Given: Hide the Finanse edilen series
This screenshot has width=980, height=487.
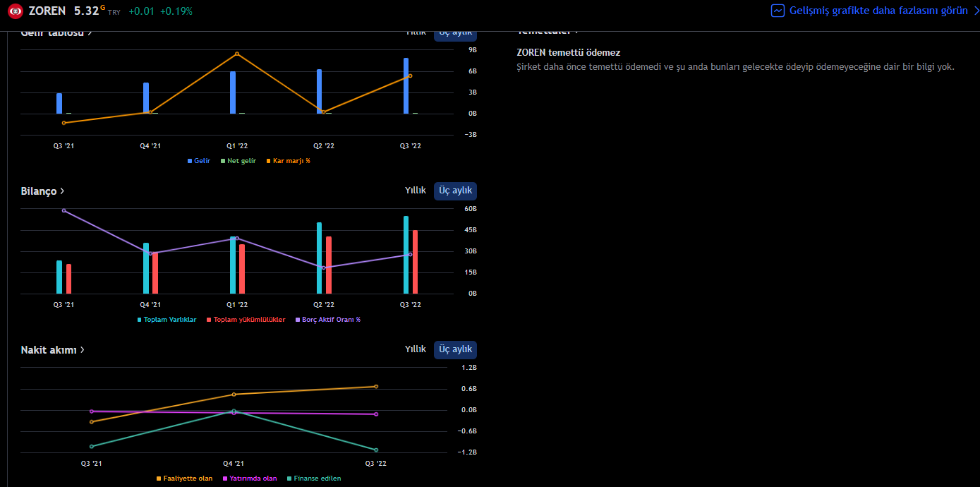Looking at the screenshot, I should 314,479.
